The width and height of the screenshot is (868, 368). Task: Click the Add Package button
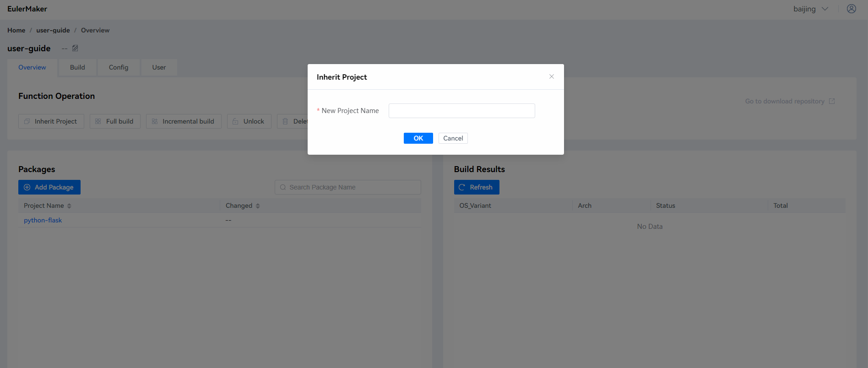coord(49,187)
